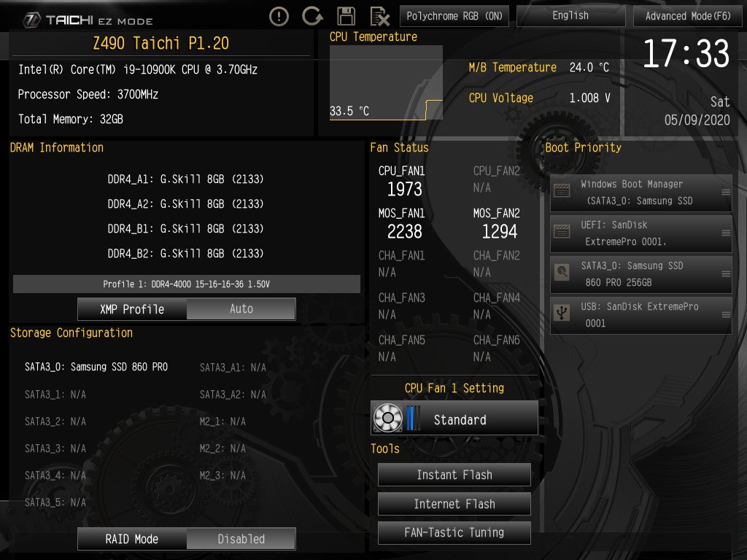Open the CPU Fan 1 Standard setting selector
The height and width of the screenshot is (560, 747).
[x=454, y=418]
